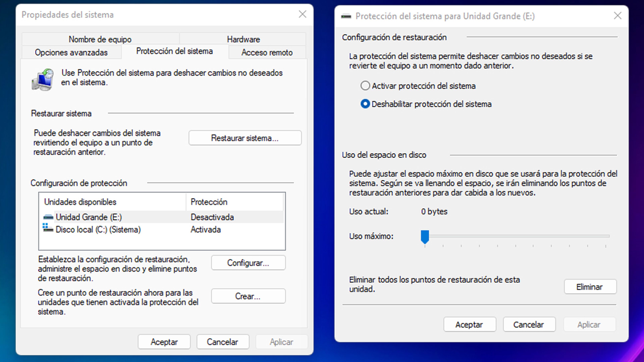Switch to the Hardware tab

pyautogui.click(x=243, y=39)
